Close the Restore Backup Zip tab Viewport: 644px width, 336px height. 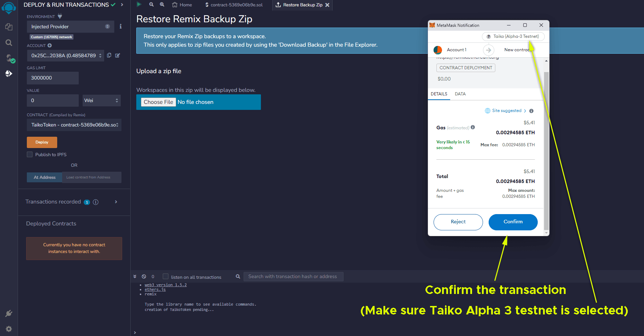pos(327,5)
